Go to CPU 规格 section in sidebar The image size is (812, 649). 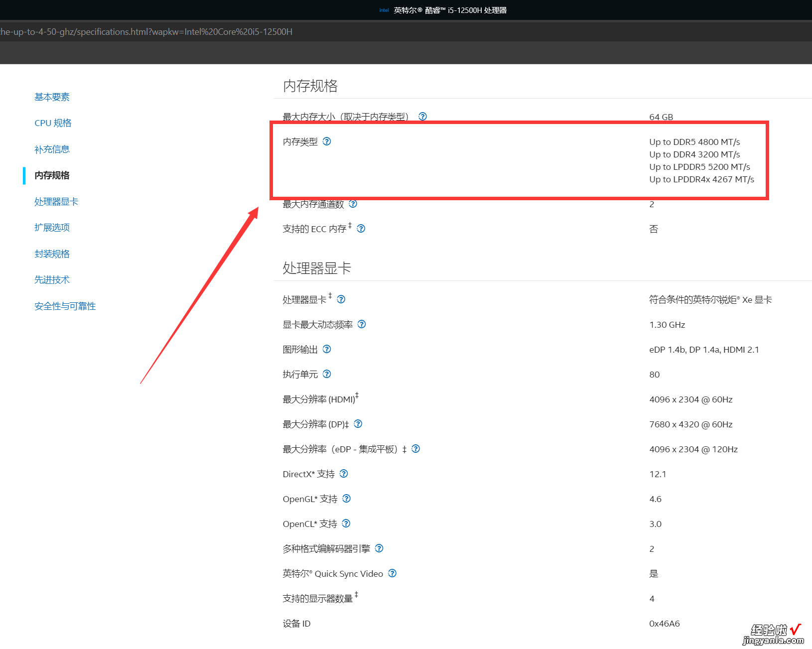pos(53,123)
